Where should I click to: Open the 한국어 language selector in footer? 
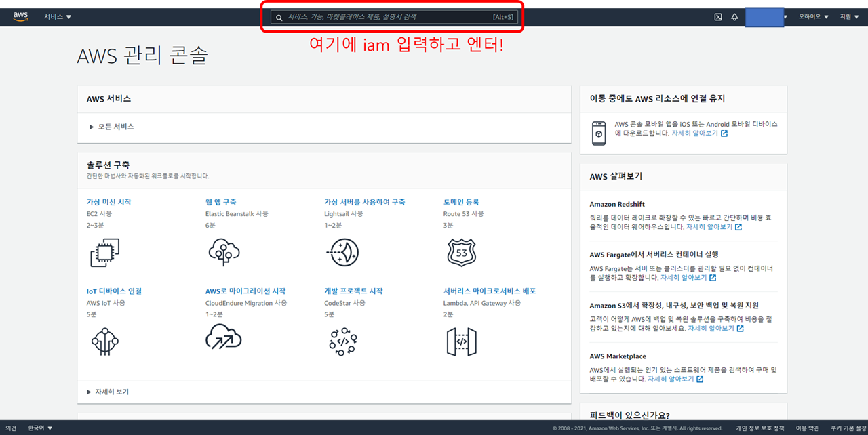[40, 428]
